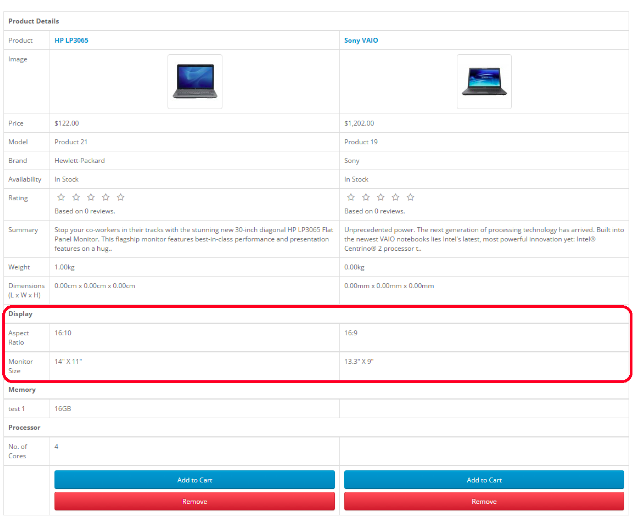Click the Product Details heading
The image size is (644, 524).
pyautogui.click(x=34, y=21)
